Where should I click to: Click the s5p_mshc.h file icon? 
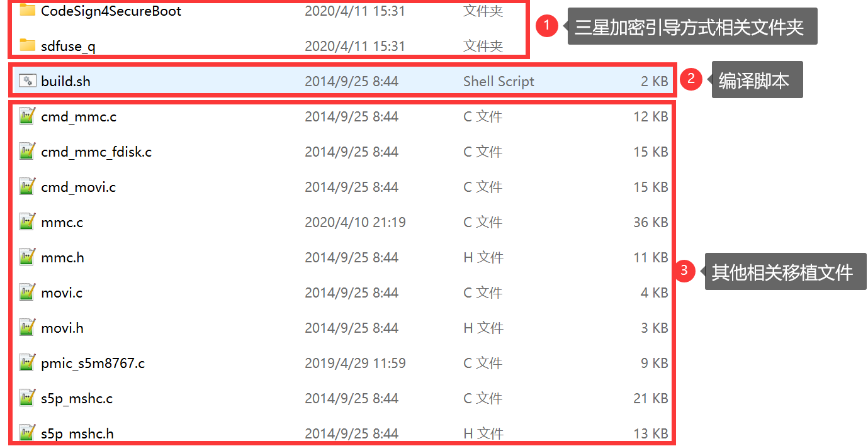[27, 433]
